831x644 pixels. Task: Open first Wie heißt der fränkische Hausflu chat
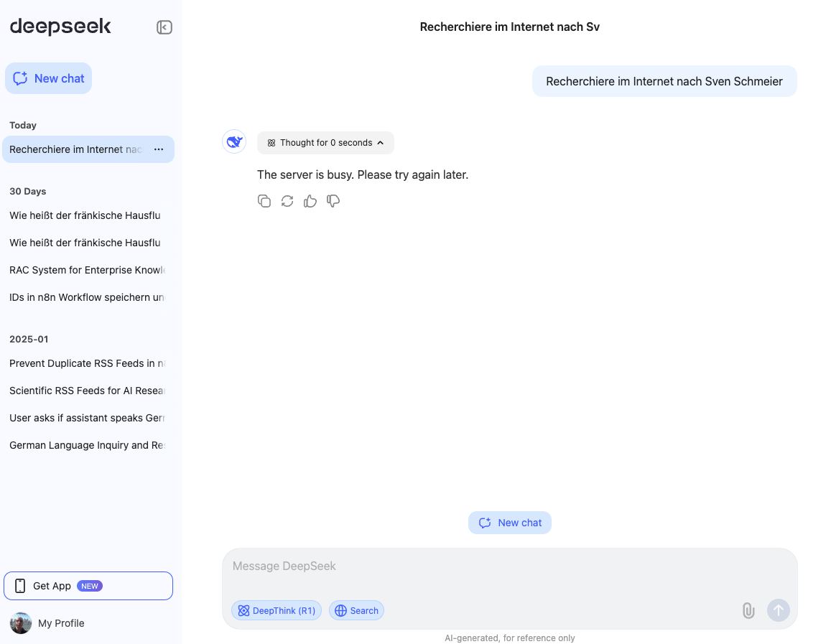click(85, 215)
